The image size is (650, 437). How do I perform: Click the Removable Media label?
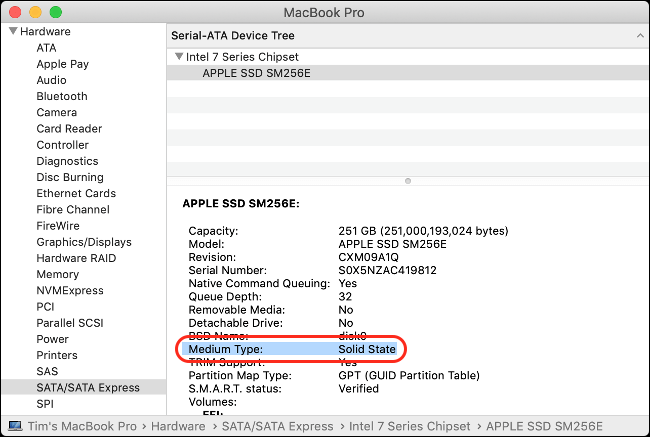click(x=237, y=310)
